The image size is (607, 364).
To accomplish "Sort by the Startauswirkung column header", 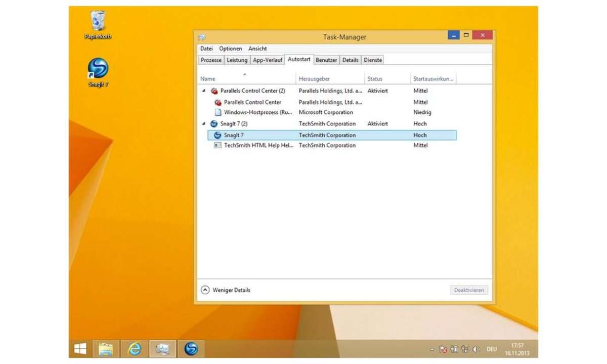I will point(433,78).
